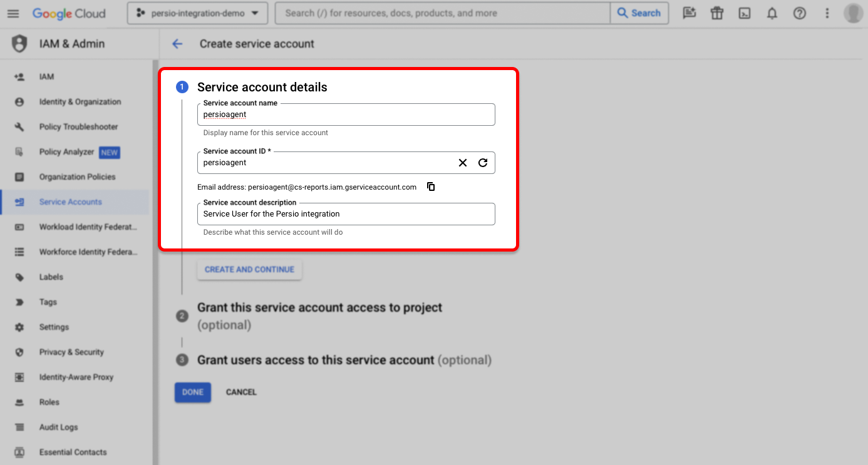
Task: Open the more options three-dot menu
Action: (x=827, y=13)
